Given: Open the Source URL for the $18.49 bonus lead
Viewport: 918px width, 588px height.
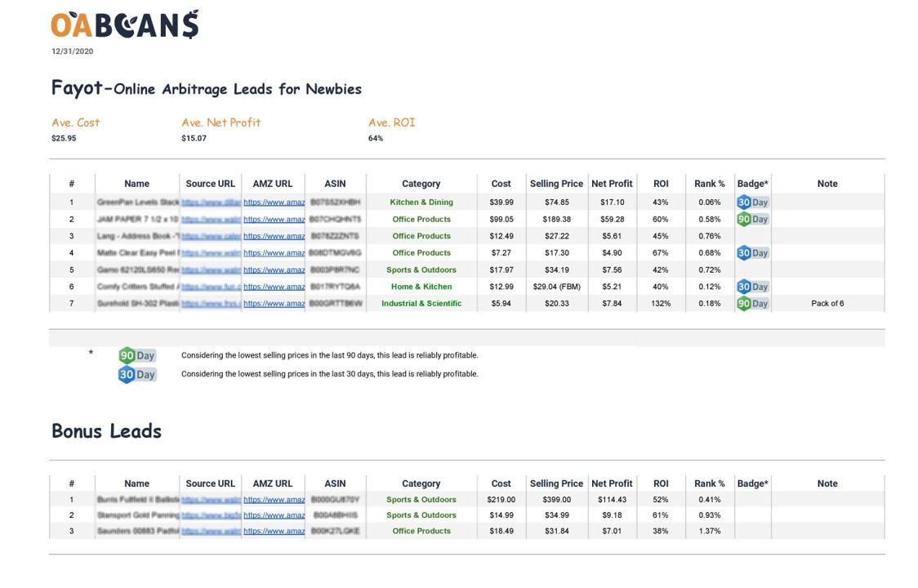Looking at the screenshot, I should 211,531.
